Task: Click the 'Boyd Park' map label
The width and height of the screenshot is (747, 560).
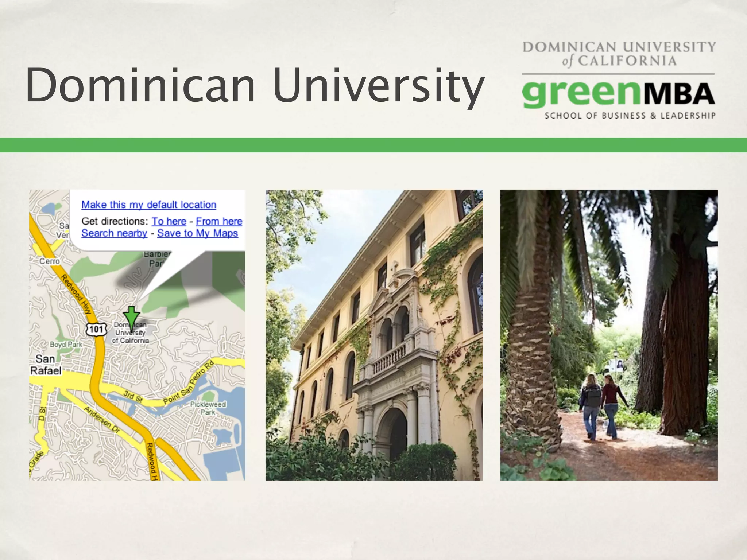Action: tap(66, 345)
